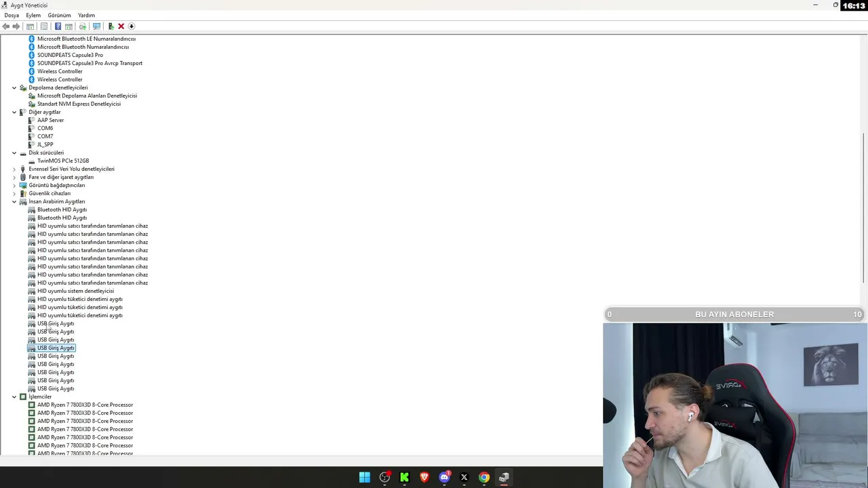
Task: Open the Dosya menu
Action: click(12, 15)
